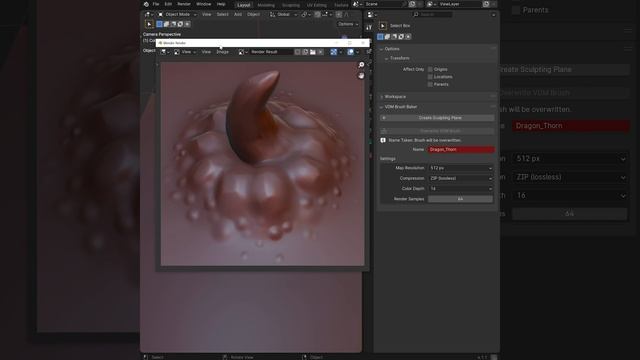Click the Scene name field
The image size is (640, 360).
[383, 4]
